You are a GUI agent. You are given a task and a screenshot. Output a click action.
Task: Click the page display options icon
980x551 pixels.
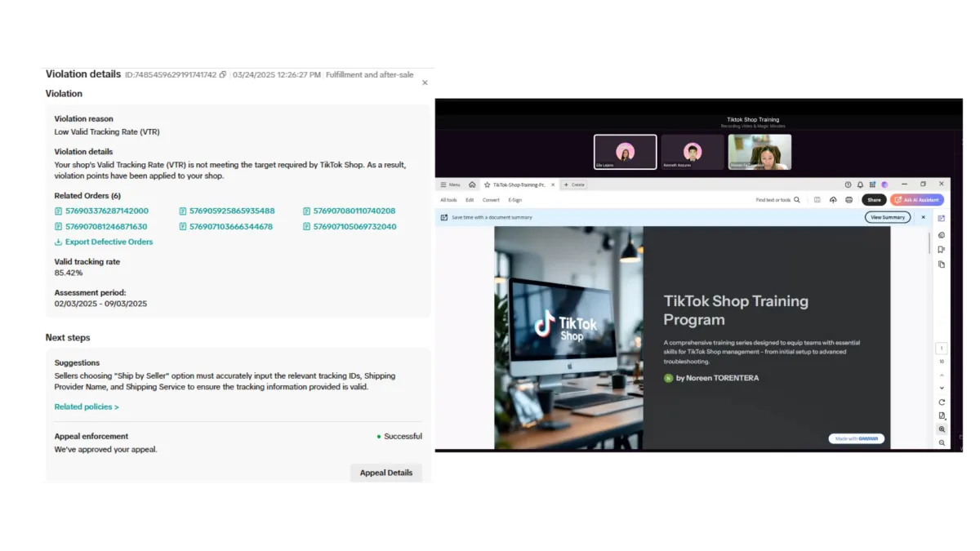click(942, 415)
